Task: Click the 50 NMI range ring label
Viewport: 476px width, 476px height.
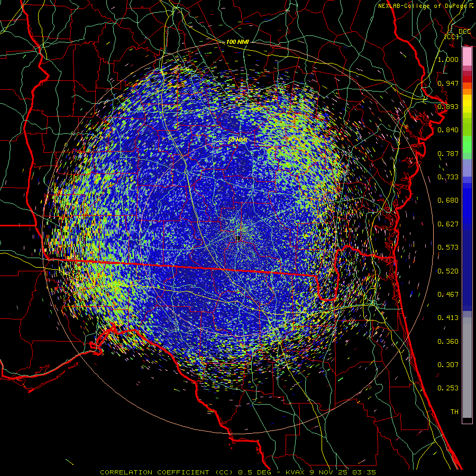Action: pos(237,140)
